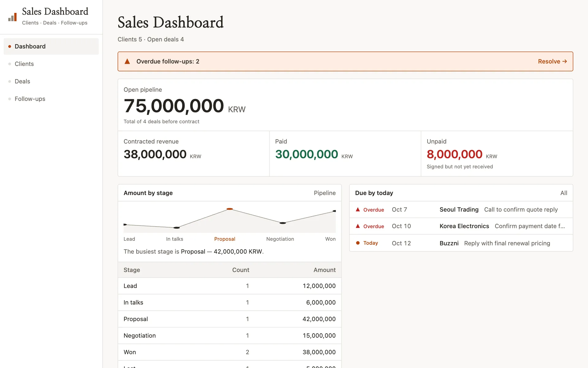The height and width of the screenshot is (368, 588).
Task: Click the In talks row in stage table
Action: pos(230,302)
